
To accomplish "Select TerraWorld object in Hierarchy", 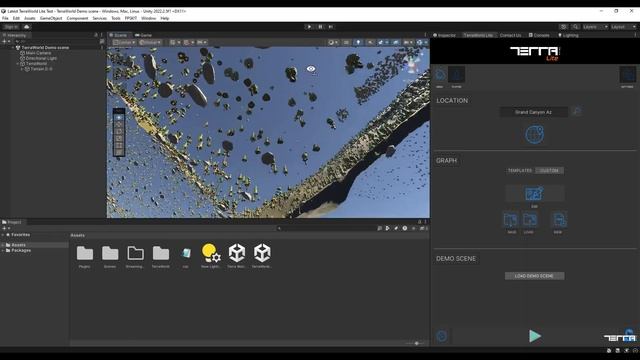I will pyautogui.click(x=36, y=64).
